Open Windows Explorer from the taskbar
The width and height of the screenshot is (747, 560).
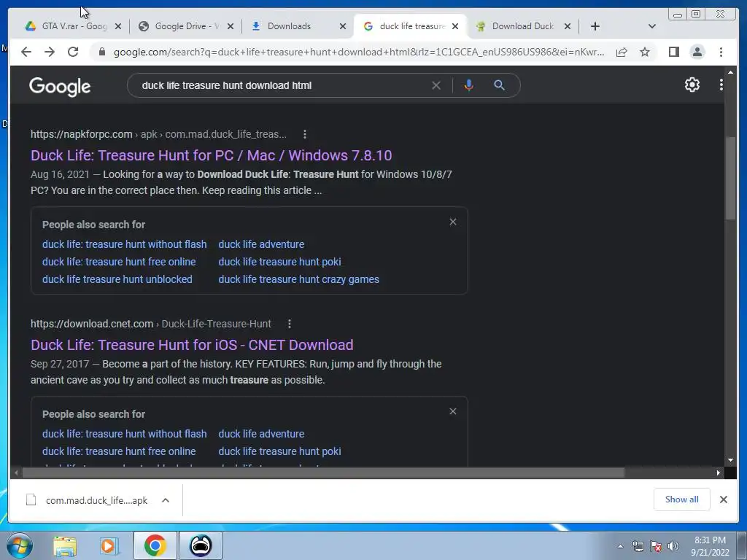pyautogui.click(x=65, y=546)
